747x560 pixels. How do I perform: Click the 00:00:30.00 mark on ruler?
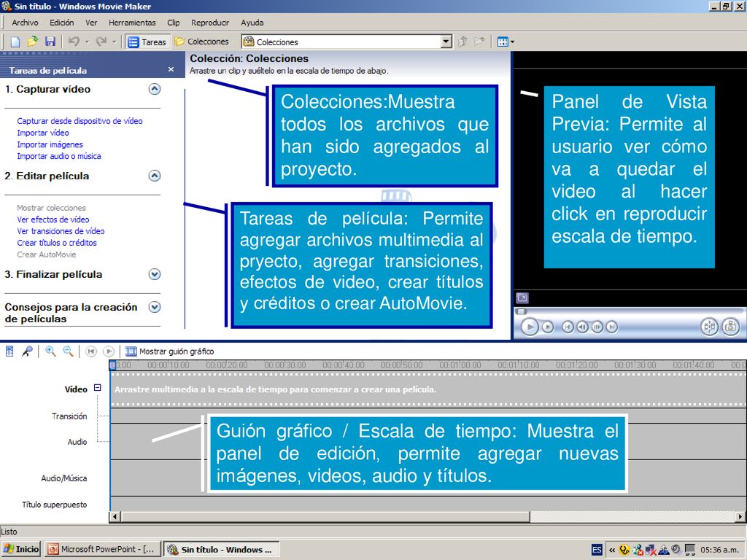[285, 365]
